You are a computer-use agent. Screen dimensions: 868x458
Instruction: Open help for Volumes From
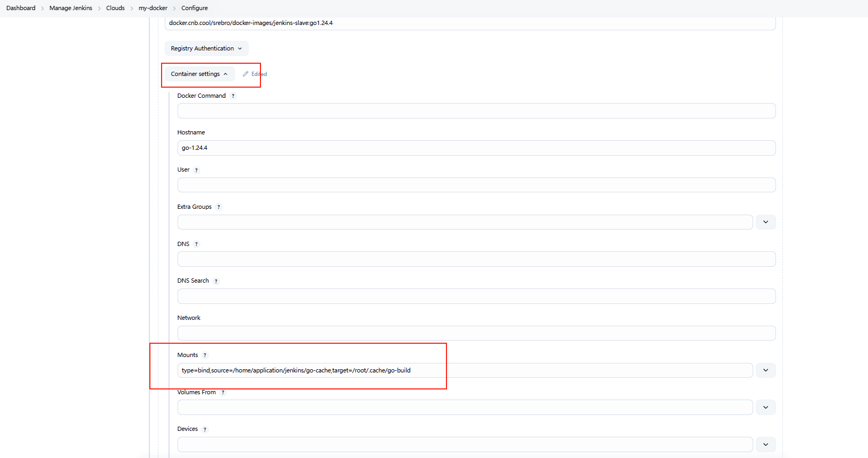click(x=223, y=393)
